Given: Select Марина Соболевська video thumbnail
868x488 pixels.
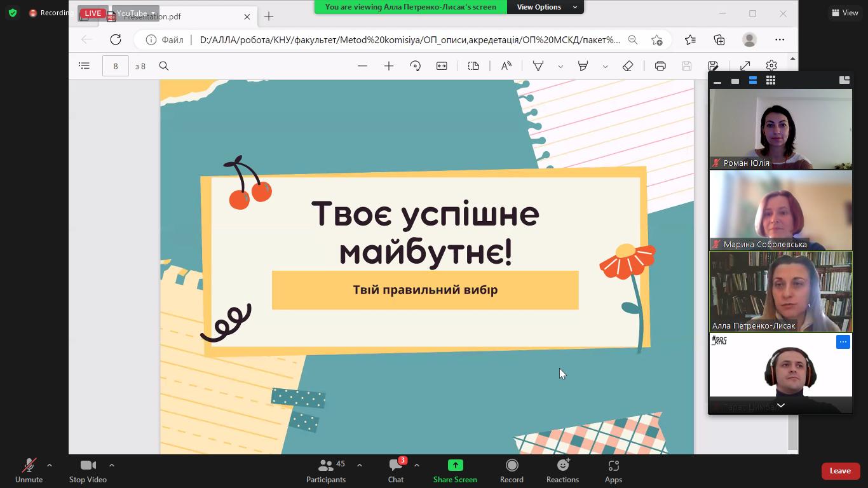Looking at the screenshot, I should [781, 210].
